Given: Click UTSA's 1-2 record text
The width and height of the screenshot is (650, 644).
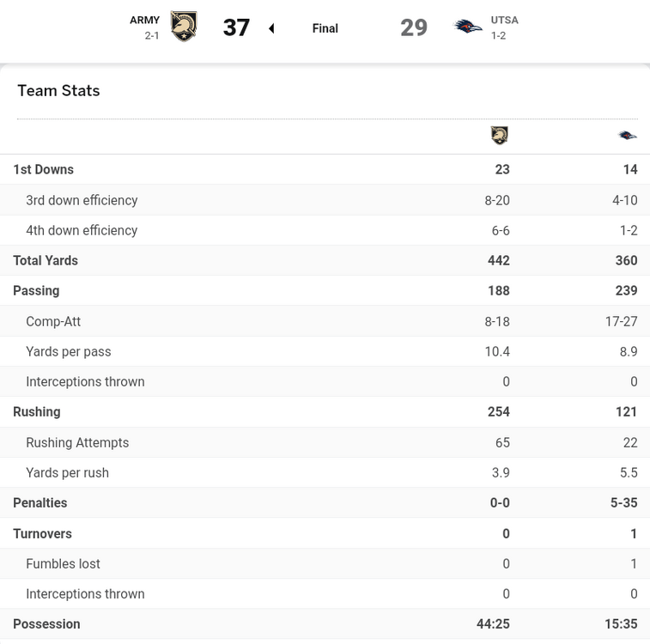Looking at the screenshot, I should [498, 36].
